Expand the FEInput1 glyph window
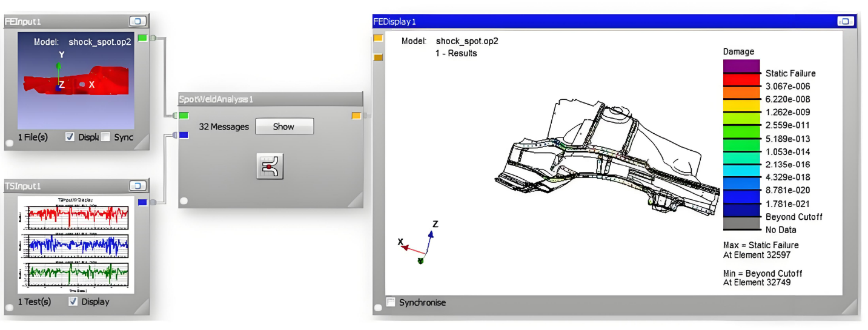 (138, 21)
